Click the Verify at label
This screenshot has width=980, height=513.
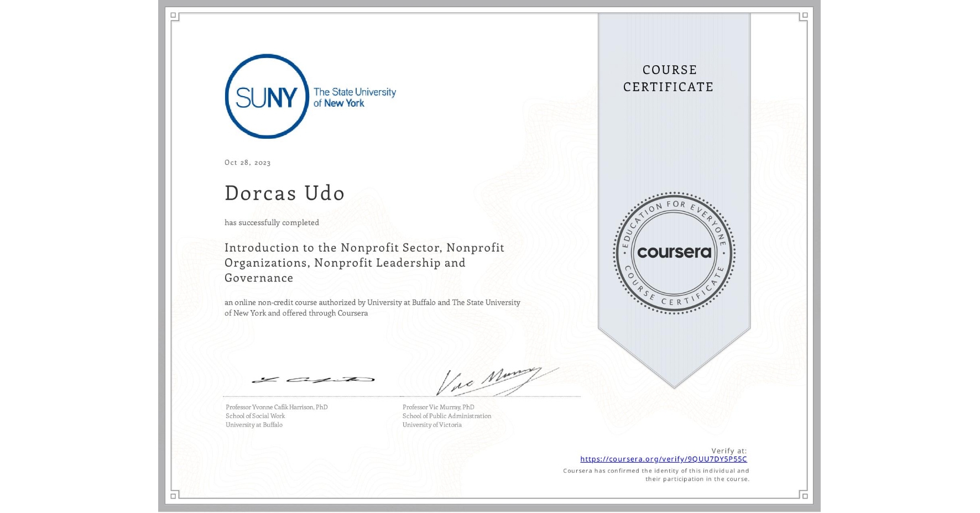(x=728, y=450)
